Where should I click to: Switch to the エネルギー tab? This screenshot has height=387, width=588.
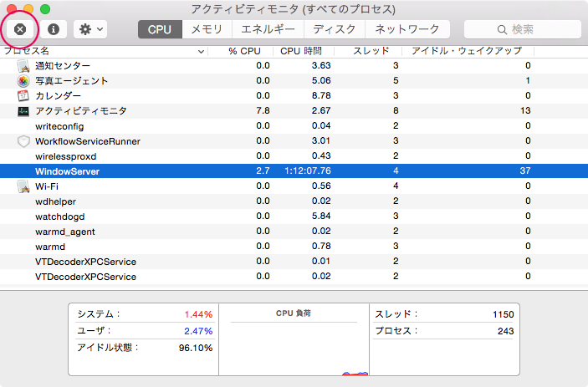point(268,29)
